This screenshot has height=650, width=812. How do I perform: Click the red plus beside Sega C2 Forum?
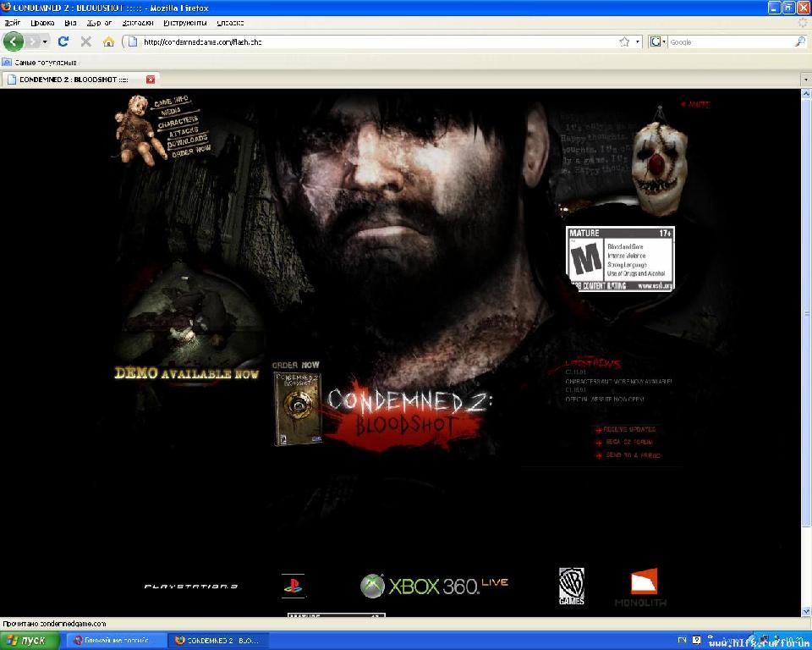pyautogui.click(x=599, y=443)
